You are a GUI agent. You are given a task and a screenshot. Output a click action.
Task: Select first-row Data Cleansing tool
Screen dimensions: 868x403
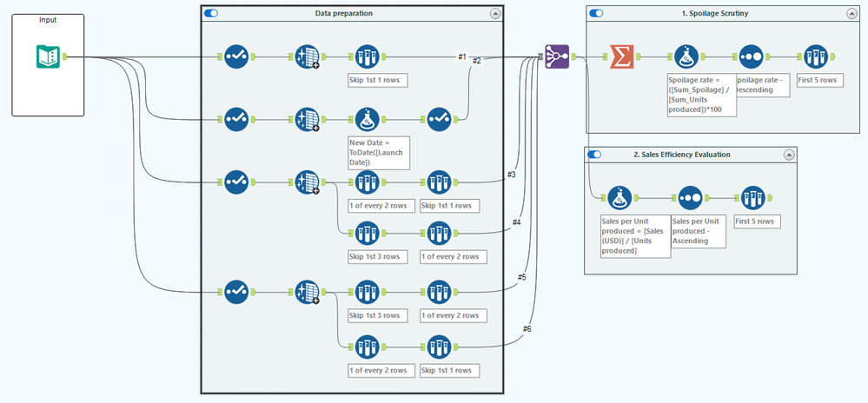coord(308,56)
